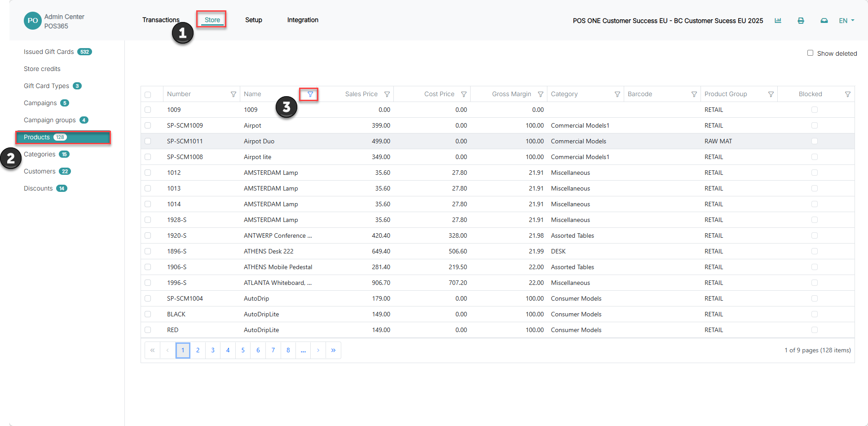
Task: Open the Blocked column filter dropdown
Action: tap(847, 94)
